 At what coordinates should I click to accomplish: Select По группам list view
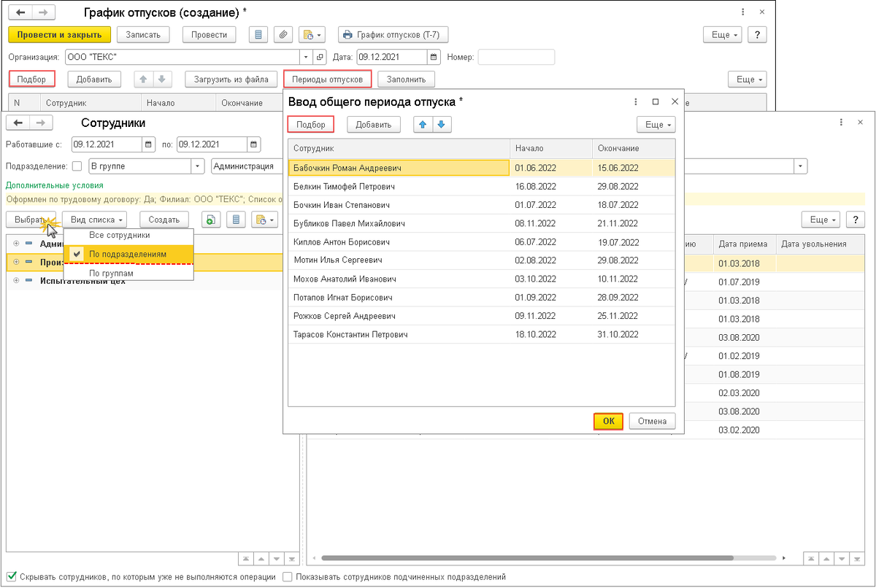(x=112, y=273)
